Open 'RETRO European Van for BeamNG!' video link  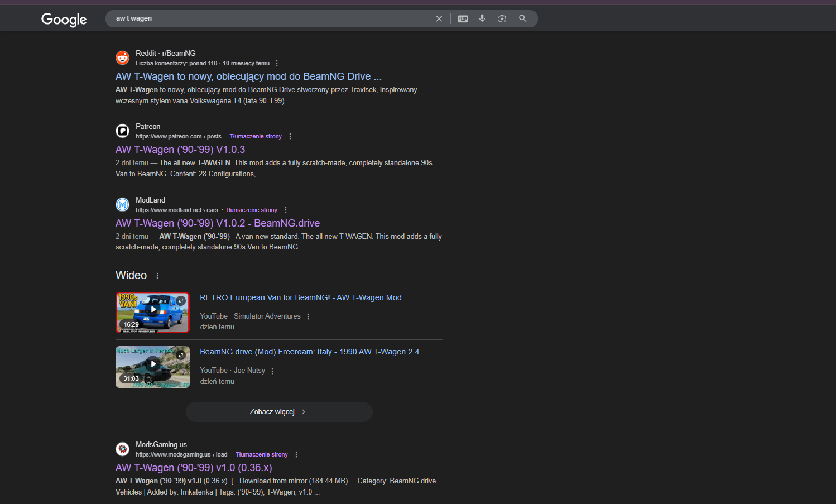[x=301, y=297]
